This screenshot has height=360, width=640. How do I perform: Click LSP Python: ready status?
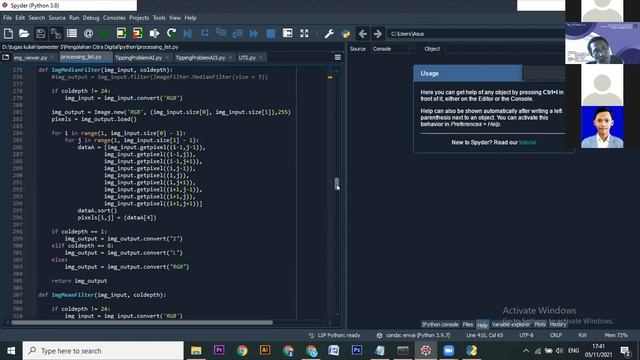(x=334, y=335)
